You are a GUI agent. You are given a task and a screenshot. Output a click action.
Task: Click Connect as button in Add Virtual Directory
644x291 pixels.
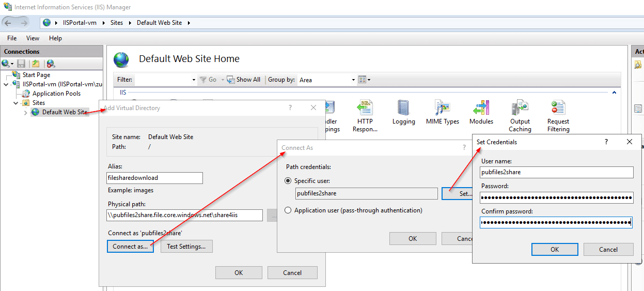tap(130, 247)
